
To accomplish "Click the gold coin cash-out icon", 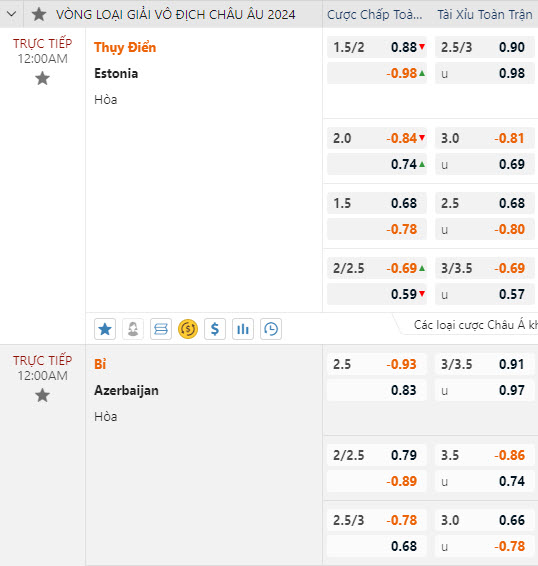I will (188, 329).
